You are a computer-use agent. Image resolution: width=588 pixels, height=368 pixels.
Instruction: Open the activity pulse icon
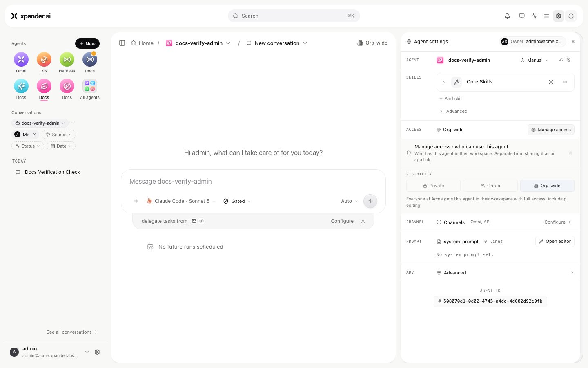[535, 16]
